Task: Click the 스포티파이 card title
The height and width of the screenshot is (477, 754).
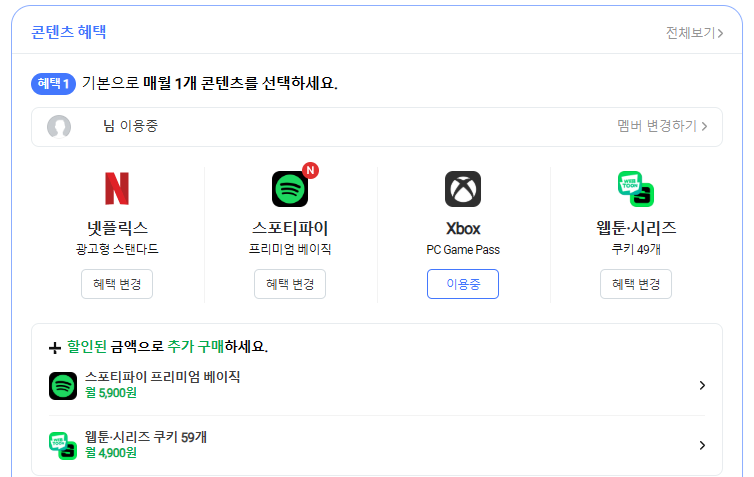Action: point(290,228)
